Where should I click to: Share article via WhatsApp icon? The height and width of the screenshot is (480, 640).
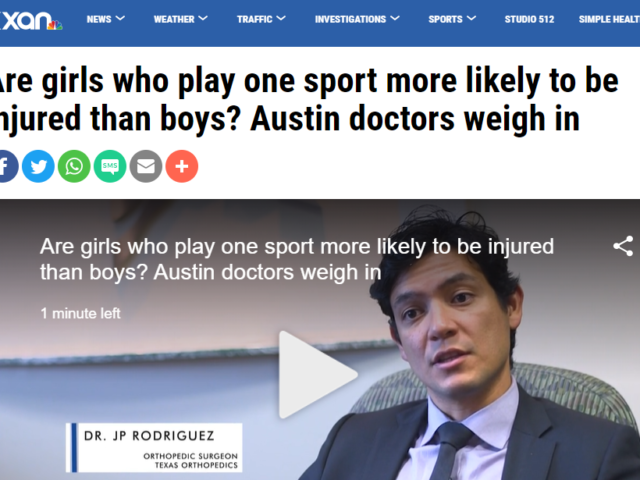[x=74, y=166]
